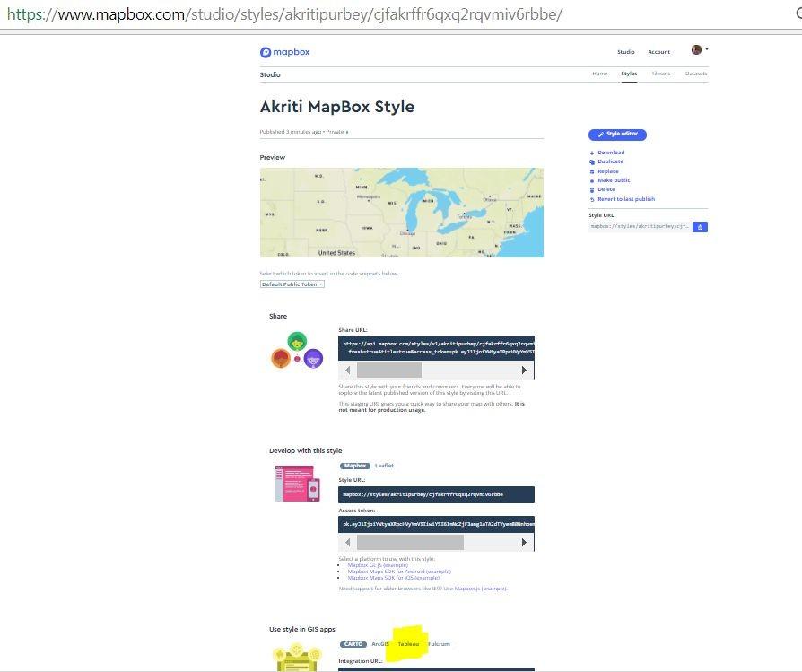This screenshot has width=802, height=672.
Task: Expand the account dropdown arrow beside avatar
Action: 706,49
